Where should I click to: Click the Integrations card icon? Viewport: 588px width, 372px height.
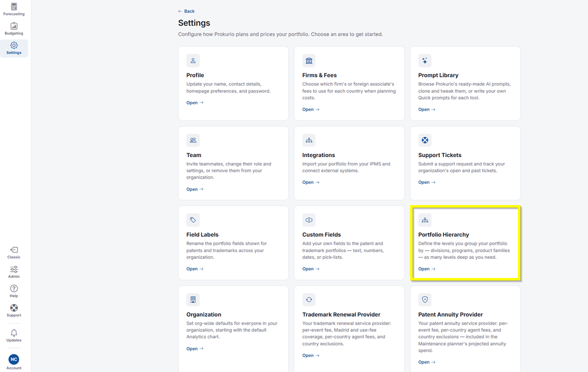tap(309, 140)
